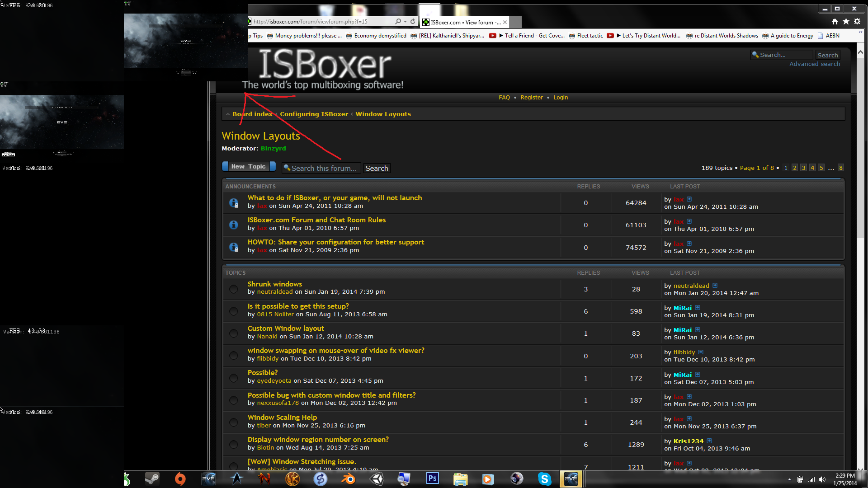Open Advanced search link

click(x=815, y=64)
